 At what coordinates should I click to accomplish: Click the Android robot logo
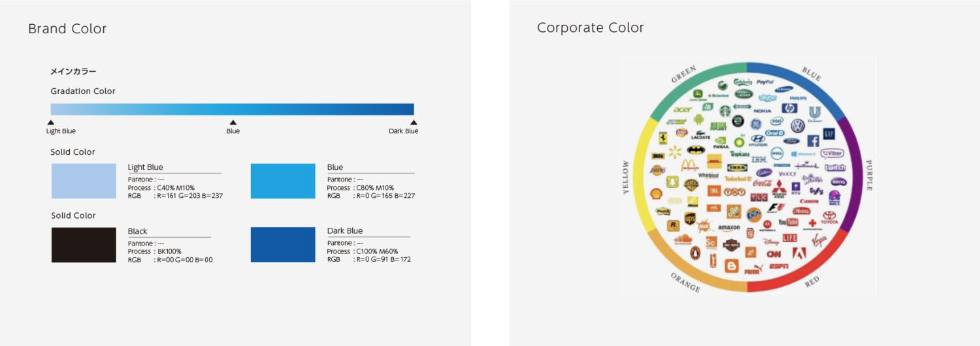tap(698, 119)
